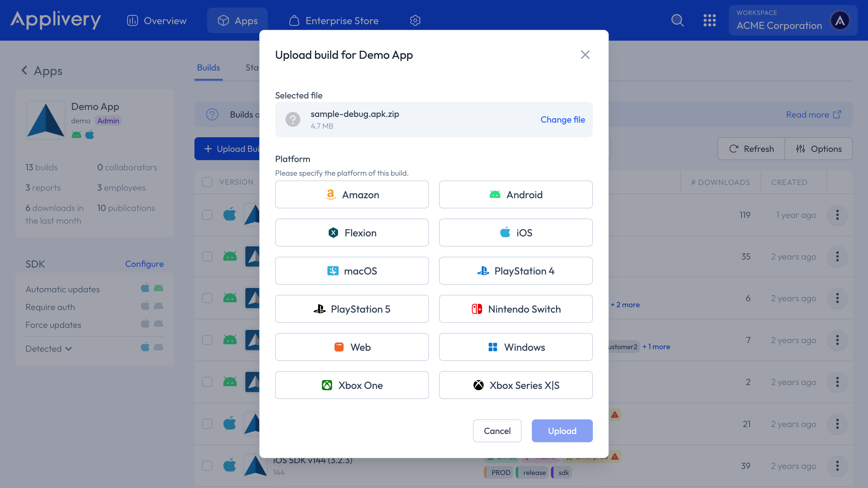This screenshot has width=868, height=488.
Task: Click the unknown file type icon
Action: 293,119
